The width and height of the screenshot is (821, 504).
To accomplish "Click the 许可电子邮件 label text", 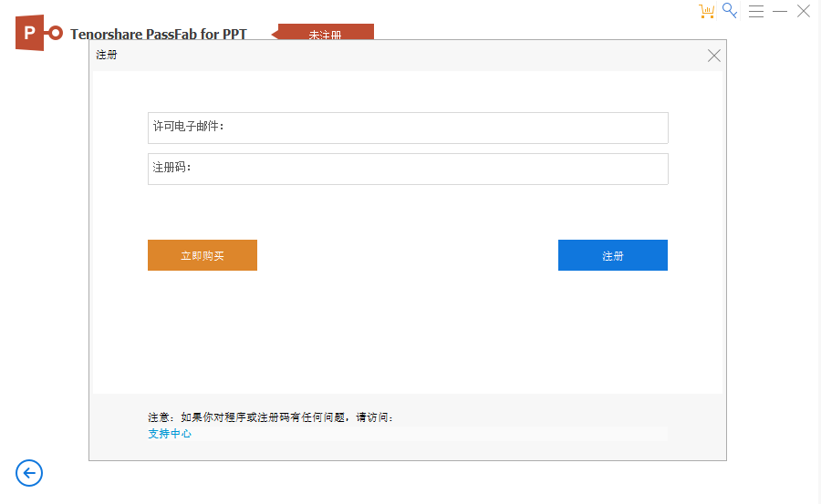I will click(188, 127).
